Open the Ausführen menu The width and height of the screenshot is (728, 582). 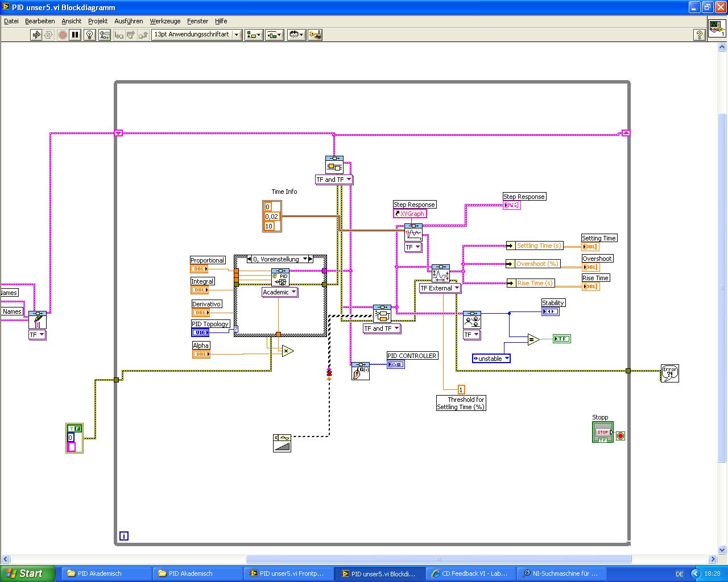[129, 21]
